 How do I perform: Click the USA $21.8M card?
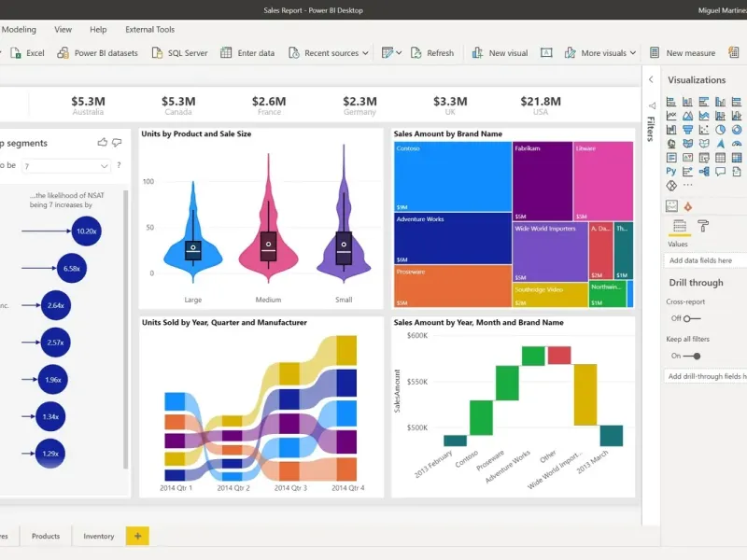[x=541, y=105]
